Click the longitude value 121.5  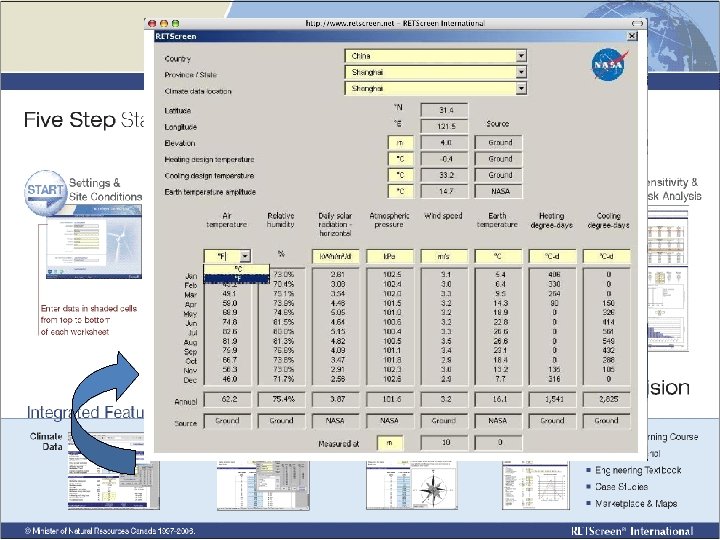[x=444, y=126]
